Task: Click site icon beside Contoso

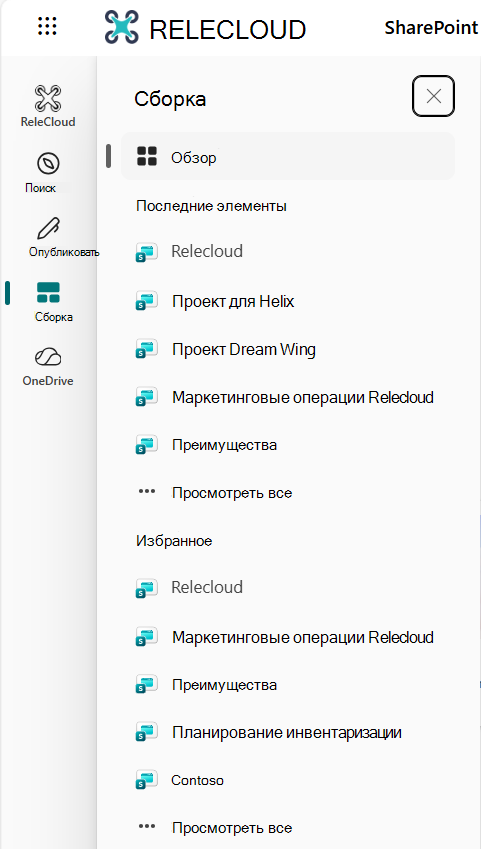Action: pyautogui.click(x=146, y=780)
